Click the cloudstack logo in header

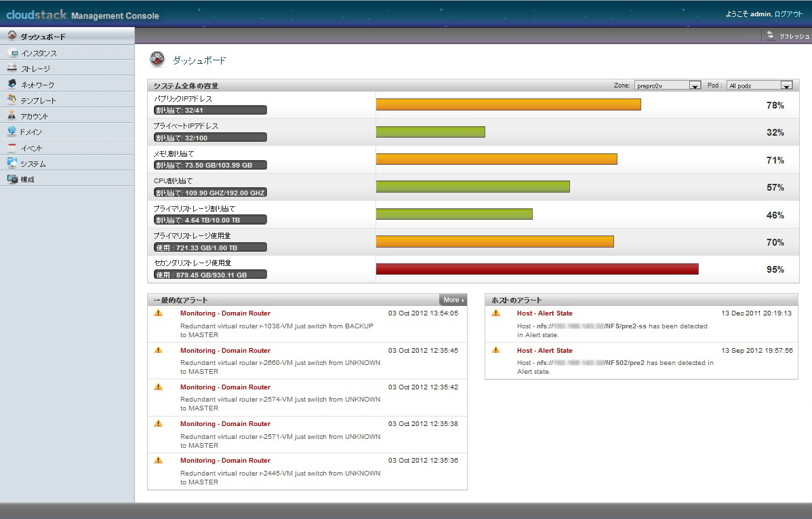[36, 14]
